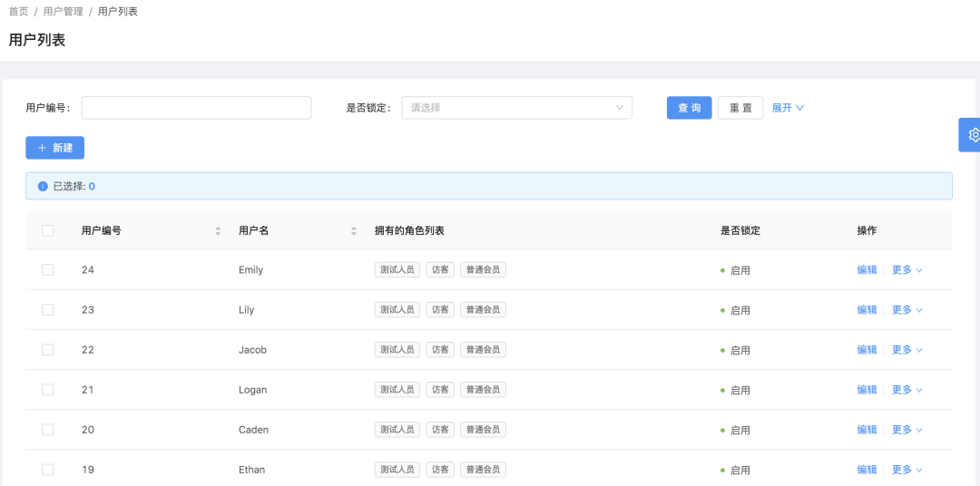Click user number 19
980x486 pixels.
[x=87, y=470]
